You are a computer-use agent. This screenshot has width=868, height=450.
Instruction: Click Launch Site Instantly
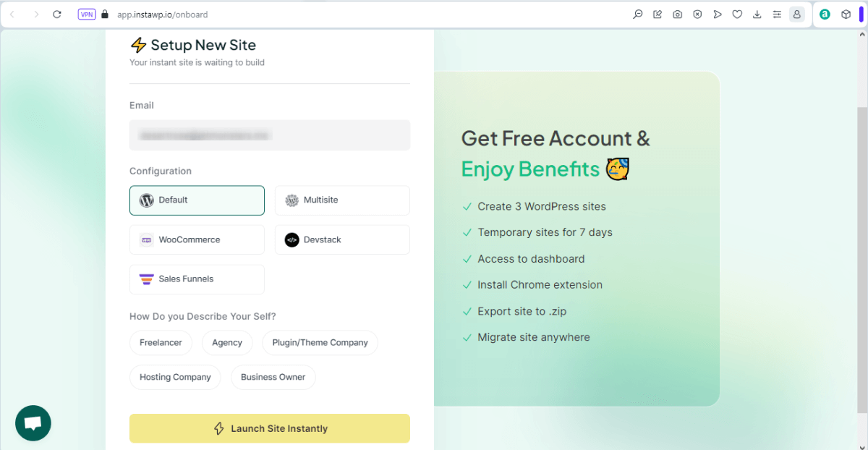(x=269, y=428)
